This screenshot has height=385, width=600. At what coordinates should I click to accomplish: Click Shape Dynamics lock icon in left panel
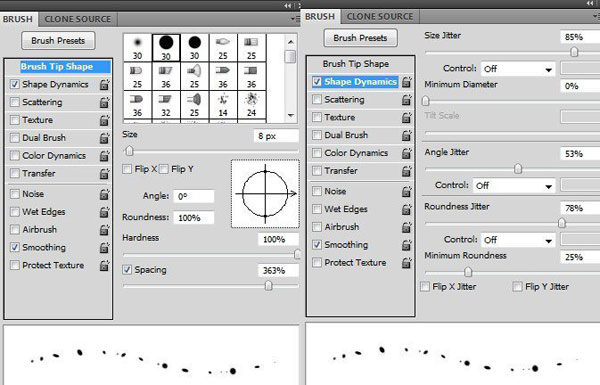[104, 84]
